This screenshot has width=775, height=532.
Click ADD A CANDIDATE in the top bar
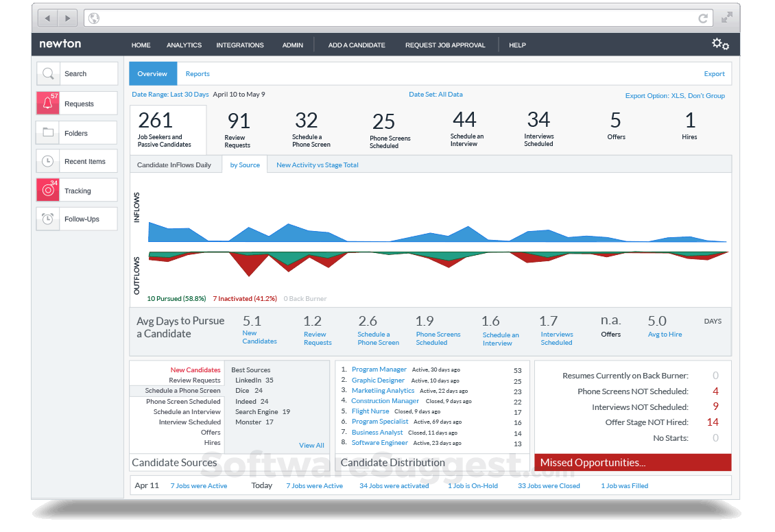[357, 45]
